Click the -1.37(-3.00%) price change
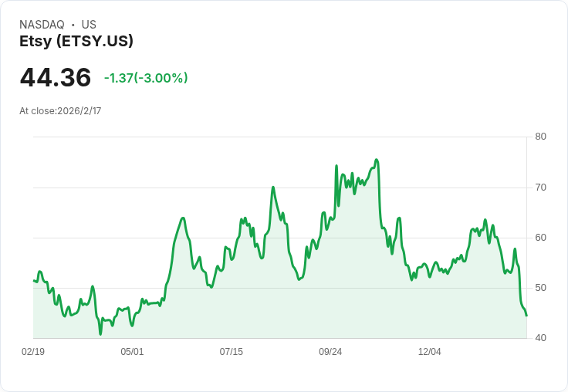 (146, 78)
